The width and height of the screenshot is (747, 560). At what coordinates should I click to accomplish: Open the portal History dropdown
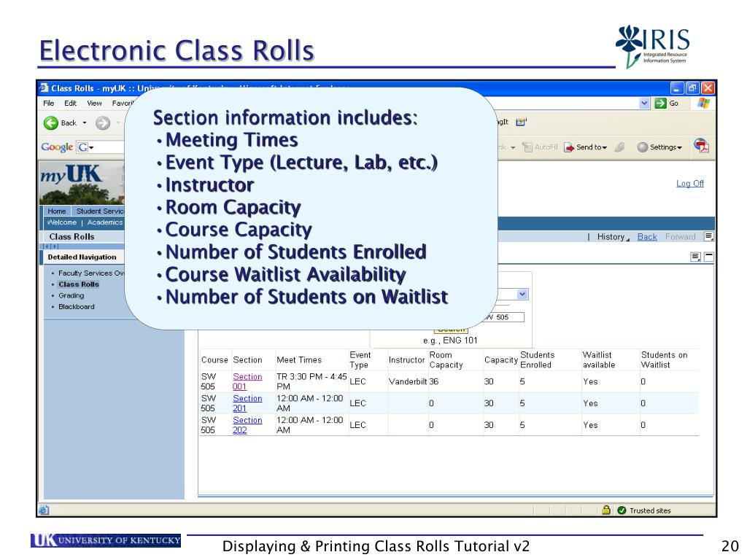pyautogui.click(x=613, y=237)
